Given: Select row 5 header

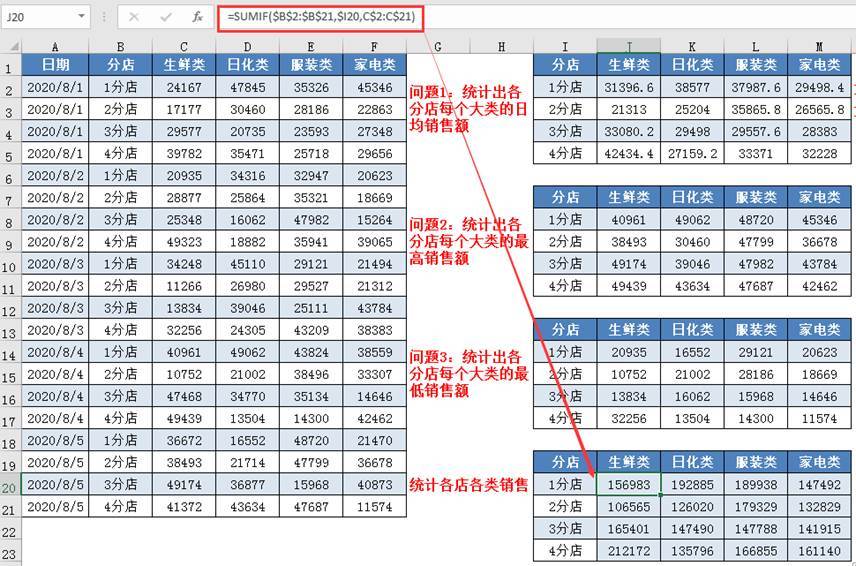Looking at the screenshot, I should (10, 154).
